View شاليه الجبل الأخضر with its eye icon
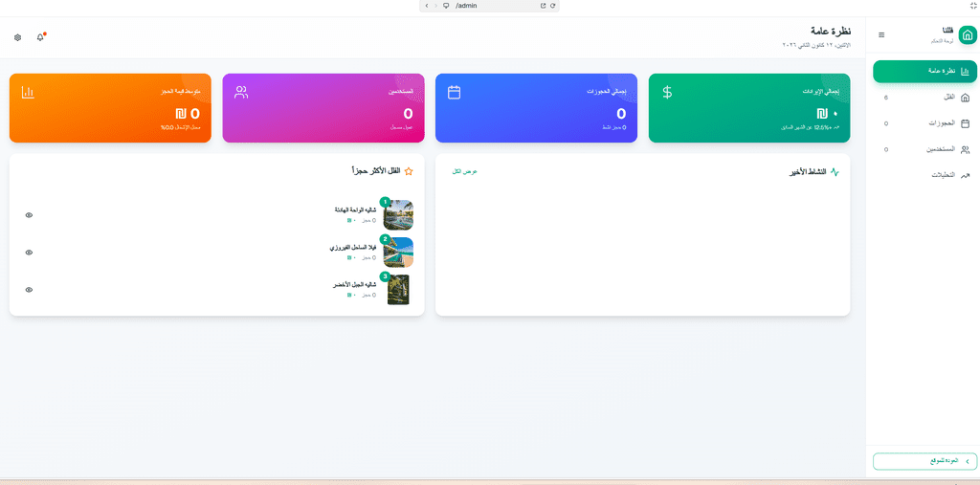The image size is (980, 485). click(x=29, y=290)
